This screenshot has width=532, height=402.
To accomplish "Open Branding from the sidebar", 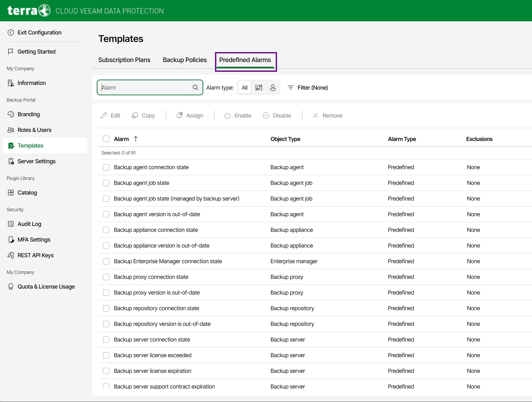I will 28,114.
